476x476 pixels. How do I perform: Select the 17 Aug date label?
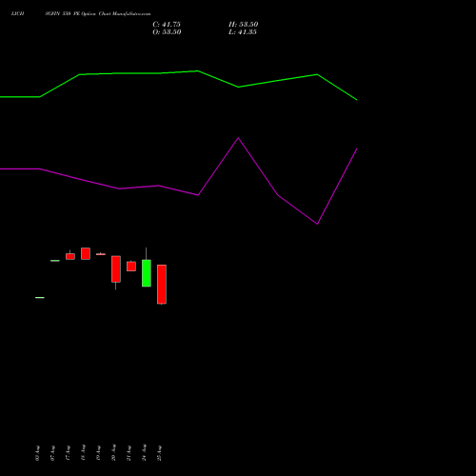pyautogui.click(x=68, y=453)
